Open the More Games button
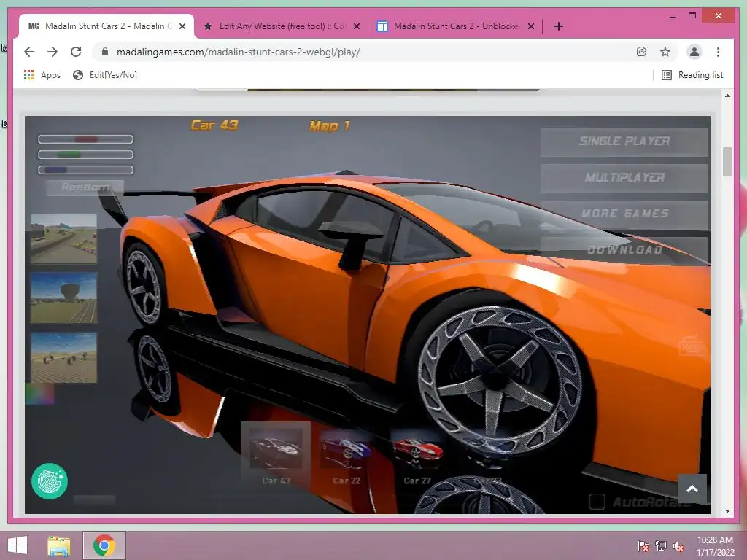Screen dimensions: 747x560 pyautogui.click(x=624, y=214)
